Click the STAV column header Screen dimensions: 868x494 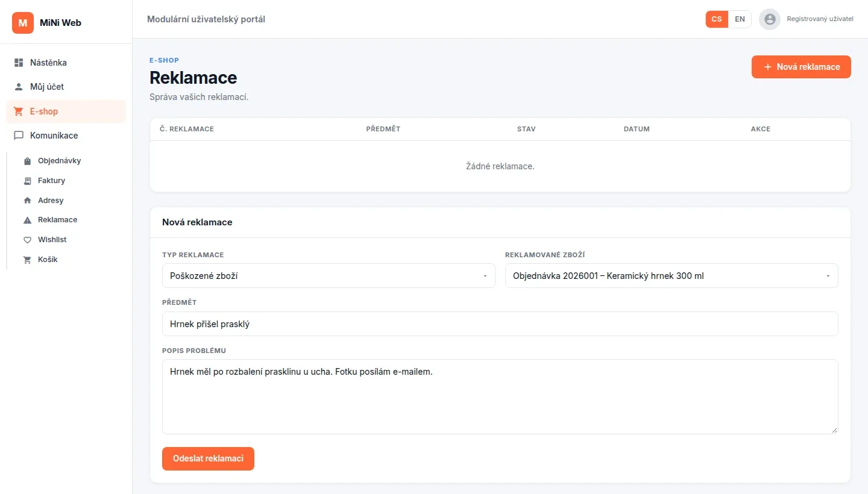coord(526,129)
